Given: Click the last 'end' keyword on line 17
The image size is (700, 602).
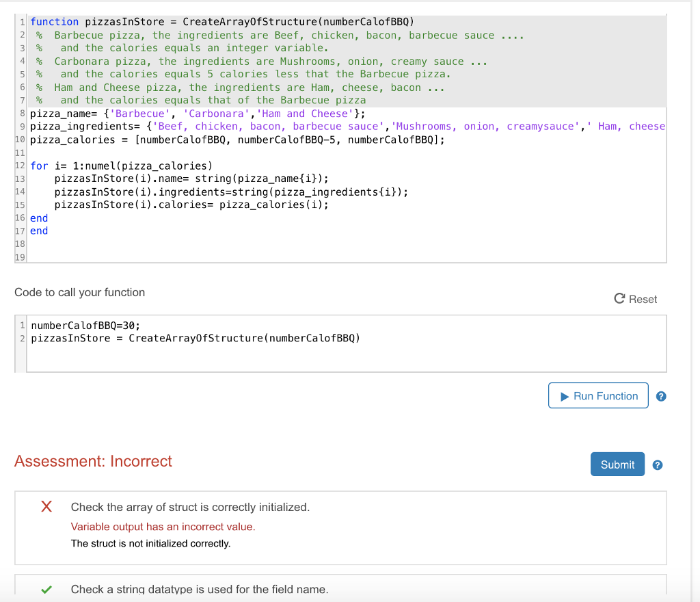Looking at the screenshot, I should point(39,231).
